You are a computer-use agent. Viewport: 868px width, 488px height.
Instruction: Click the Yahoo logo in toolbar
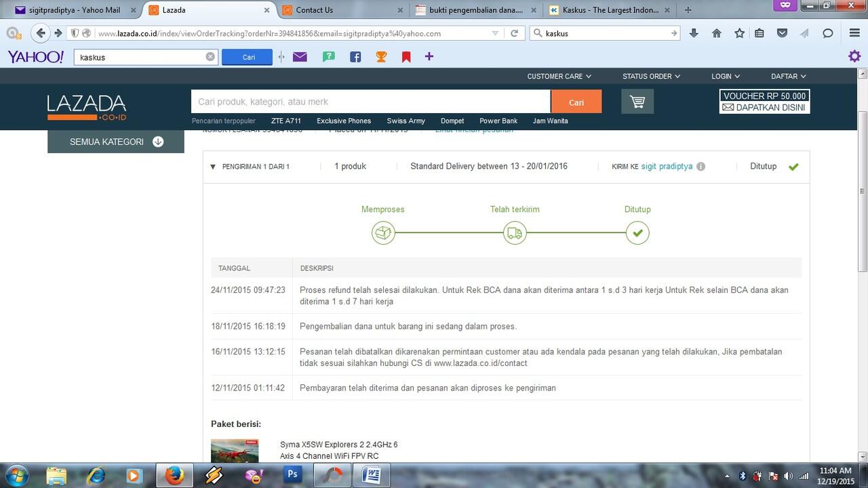coord(35,57)
